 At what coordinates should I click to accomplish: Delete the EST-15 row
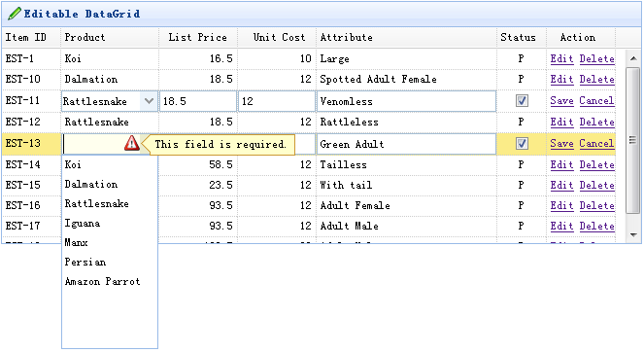[596, 185]
